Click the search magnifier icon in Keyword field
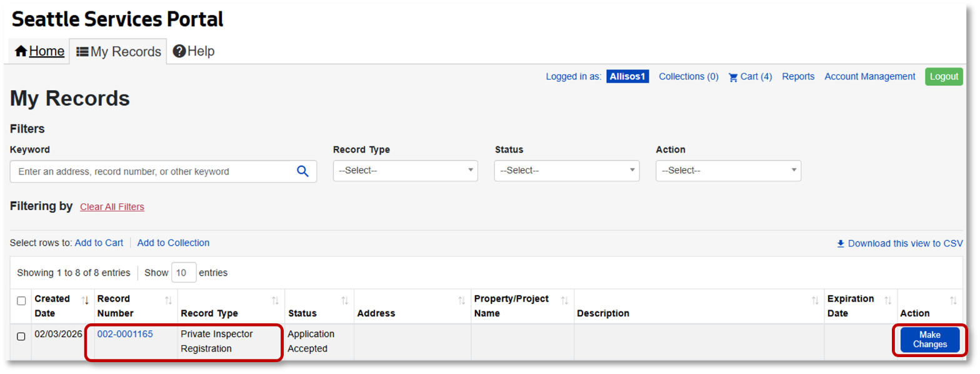980x374 pixels. (x=302, y=171)
